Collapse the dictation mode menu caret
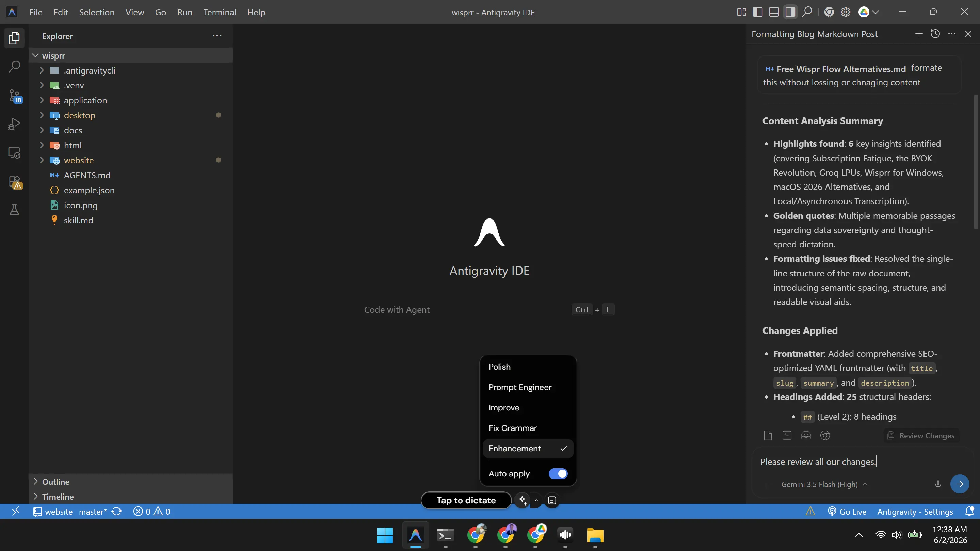This screenshot has width=980, height=551. click(x=536, y=500)
